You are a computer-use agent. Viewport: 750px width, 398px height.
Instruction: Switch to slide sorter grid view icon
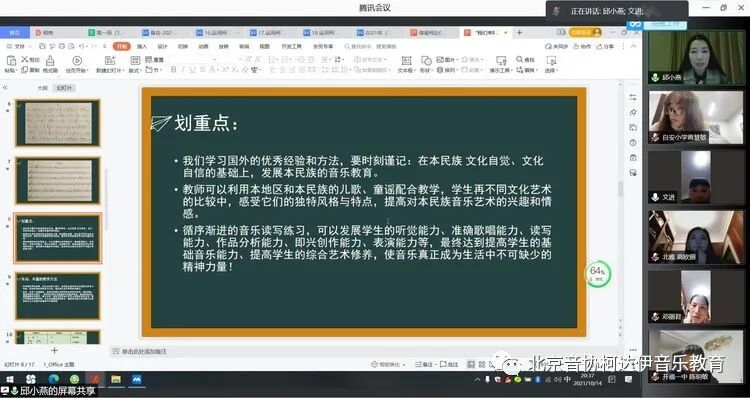pyautogui.click(x=482, y=365)
